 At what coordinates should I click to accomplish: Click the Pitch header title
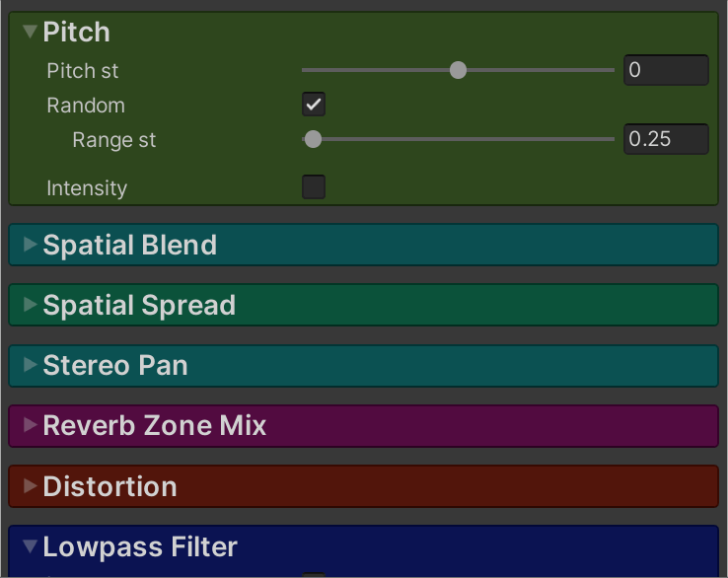[x=77, y=33]
